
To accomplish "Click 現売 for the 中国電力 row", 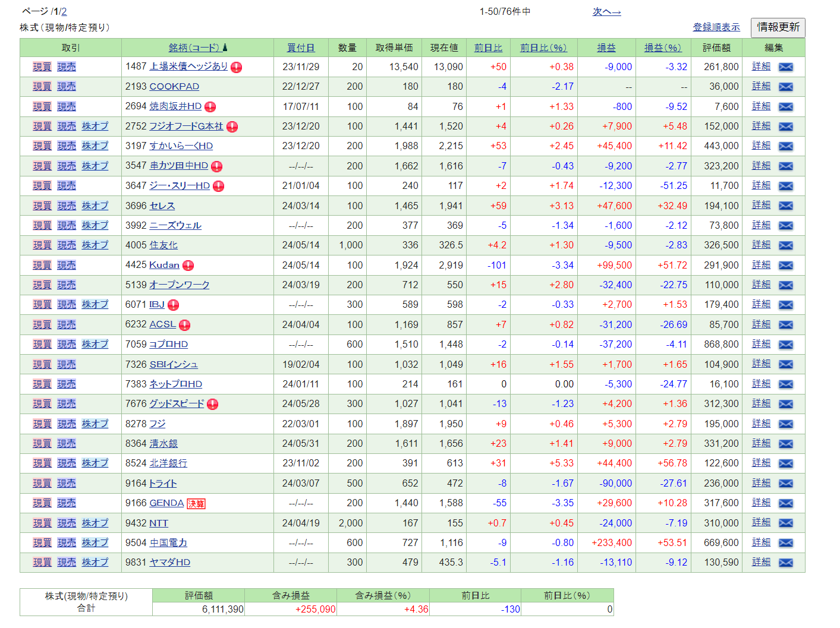I will (67, 542).
